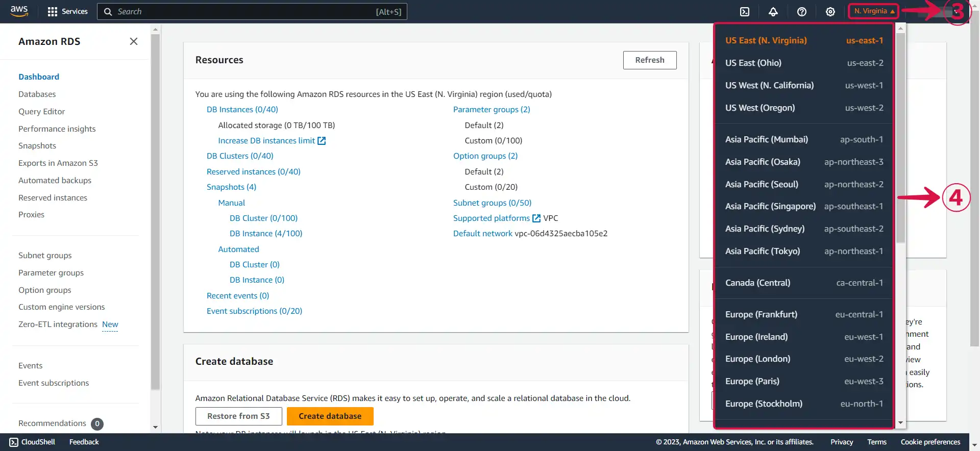Open Cookie preferences in footer
The width and height of the screenshot is (980, 451).
930,442
